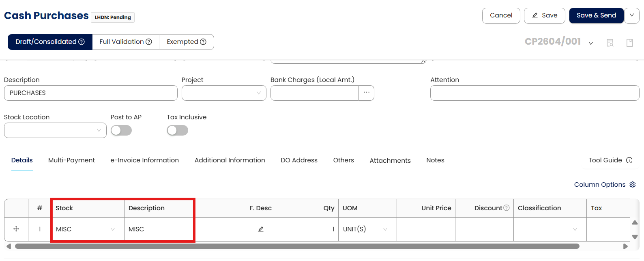Expand the Project dropdown
The image size is (644, 261).
[x=224, y=93]
